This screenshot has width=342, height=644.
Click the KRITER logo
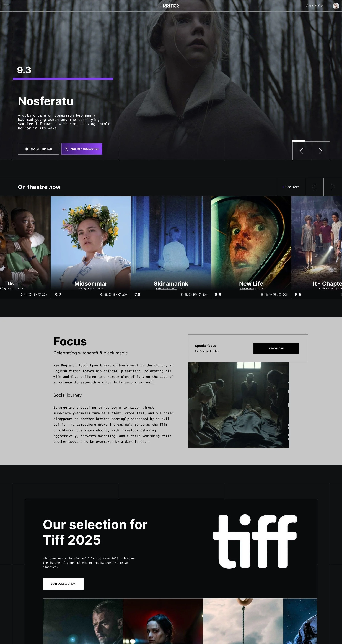(x=171, y=6)
